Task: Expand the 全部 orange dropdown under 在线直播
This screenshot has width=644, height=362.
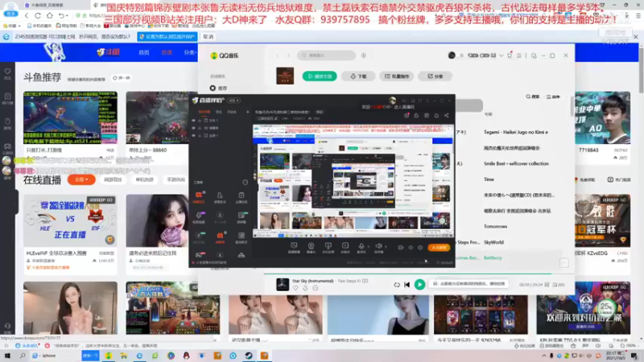Action: click(81, 179)
